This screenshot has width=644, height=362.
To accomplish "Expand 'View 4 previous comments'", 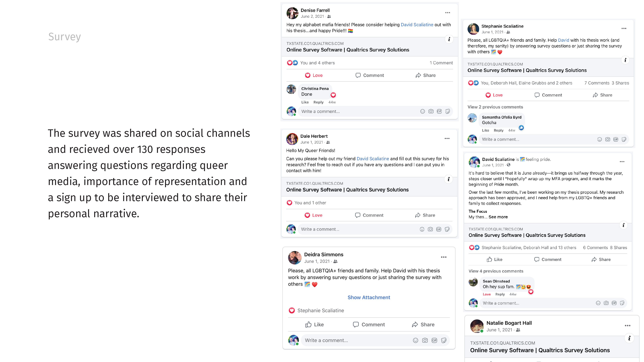I will pyautogui.click(x=496, y=271).
